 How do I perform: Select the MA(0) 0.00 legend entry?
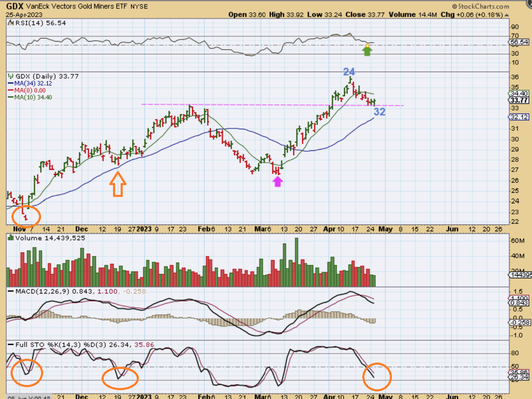click(x=27, y=90)
